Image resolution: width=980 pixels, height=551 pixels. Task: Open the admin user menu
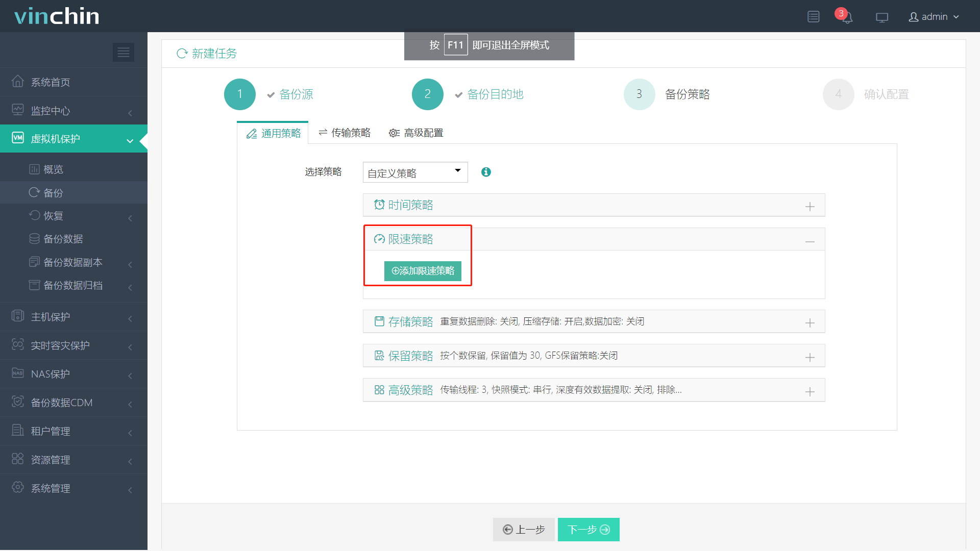934,17
